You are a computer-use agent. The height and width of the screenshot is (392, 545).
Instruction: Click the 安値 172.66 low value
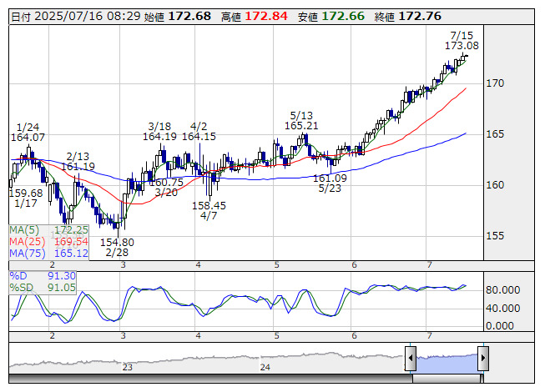tap(331, 17)
